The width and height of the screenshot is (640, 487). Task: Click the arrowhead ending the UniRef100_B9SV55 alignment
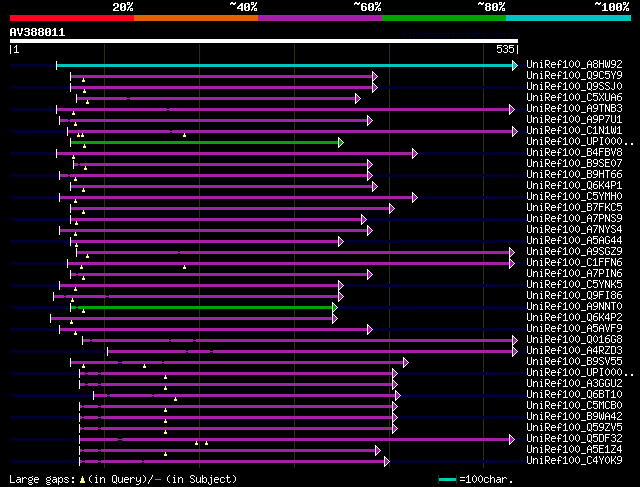point(406,362)
